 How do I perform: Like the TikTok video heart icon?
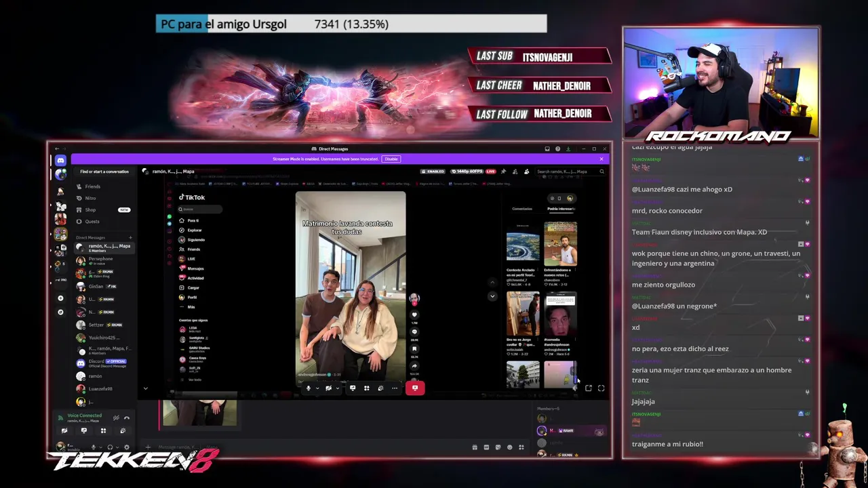click(x=414, y=314)
